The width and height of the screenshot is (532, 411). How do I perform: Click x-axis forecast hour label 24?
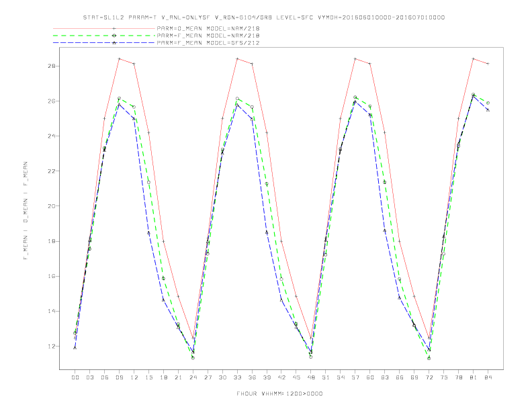point(193,377)
